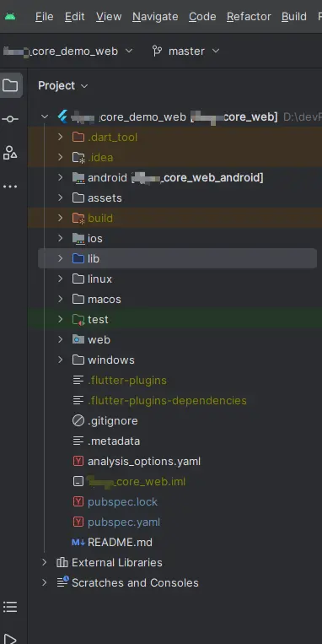Open the Build menu
The image size is (322, 644).
click(x=293, y=16)
